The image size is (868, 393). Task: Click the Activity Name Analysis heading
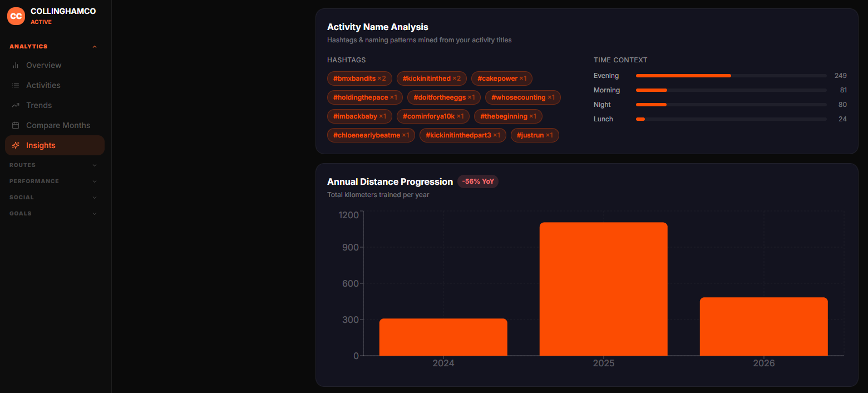tap(378, 27)
